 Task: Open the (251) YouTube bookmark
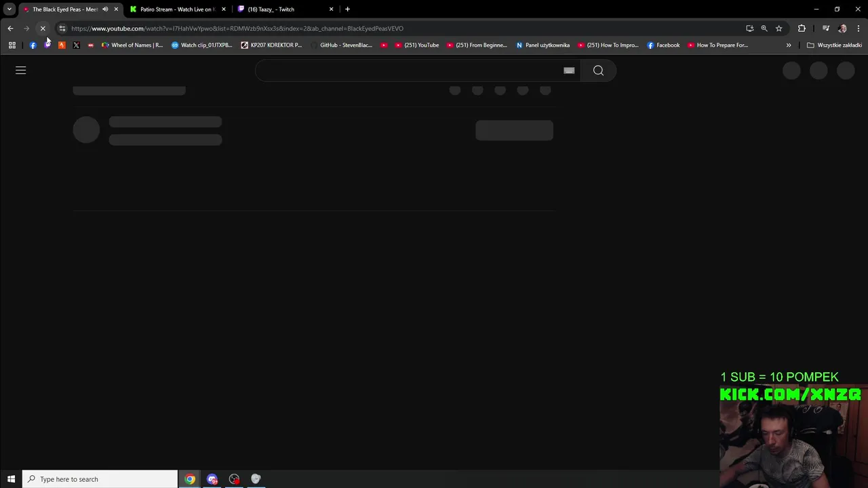pos(416,45)
